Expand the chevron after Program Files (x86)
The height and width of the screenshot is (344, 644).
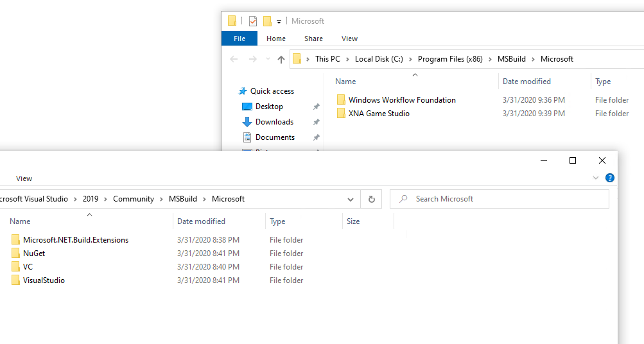[490, 60]
